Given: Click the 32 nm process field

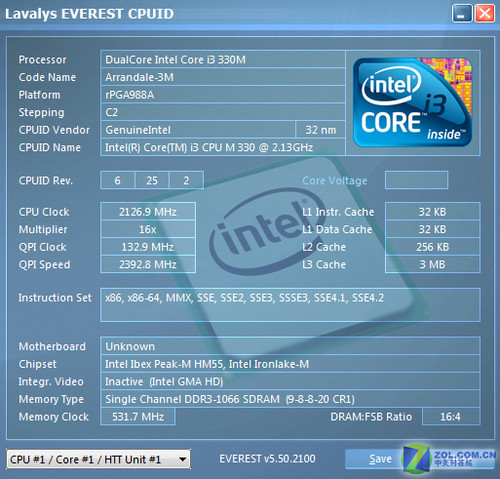Looking at the screenshot, I should (321, 130).
